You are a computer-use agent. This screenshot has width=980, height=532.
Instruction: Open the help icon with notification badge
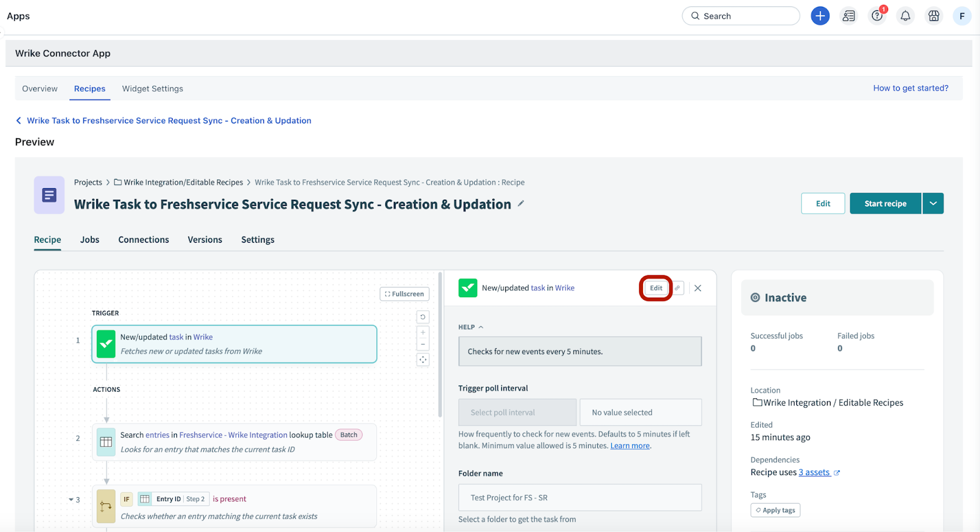click(878, 15)
